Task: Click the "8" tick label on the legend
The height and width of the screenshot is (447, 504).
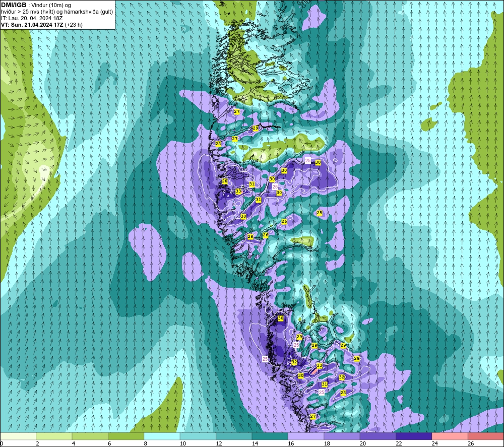Action: pyautogui.click(x=146, y=443)
